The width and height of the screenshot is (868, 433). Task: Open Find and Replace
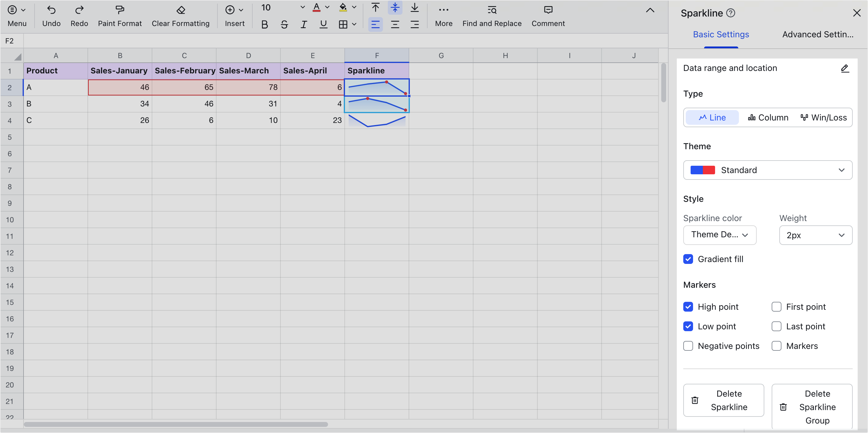point(491,10)
